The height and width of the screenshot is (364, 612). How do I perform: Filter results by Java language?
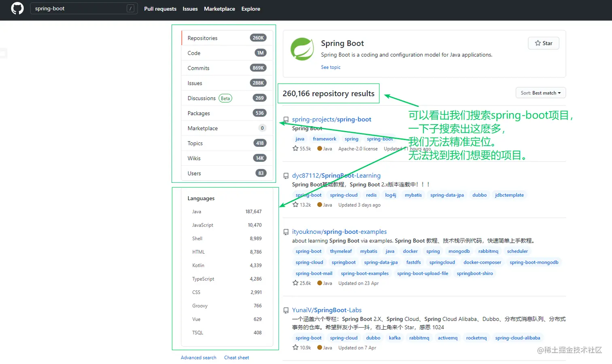click(227, 212)
